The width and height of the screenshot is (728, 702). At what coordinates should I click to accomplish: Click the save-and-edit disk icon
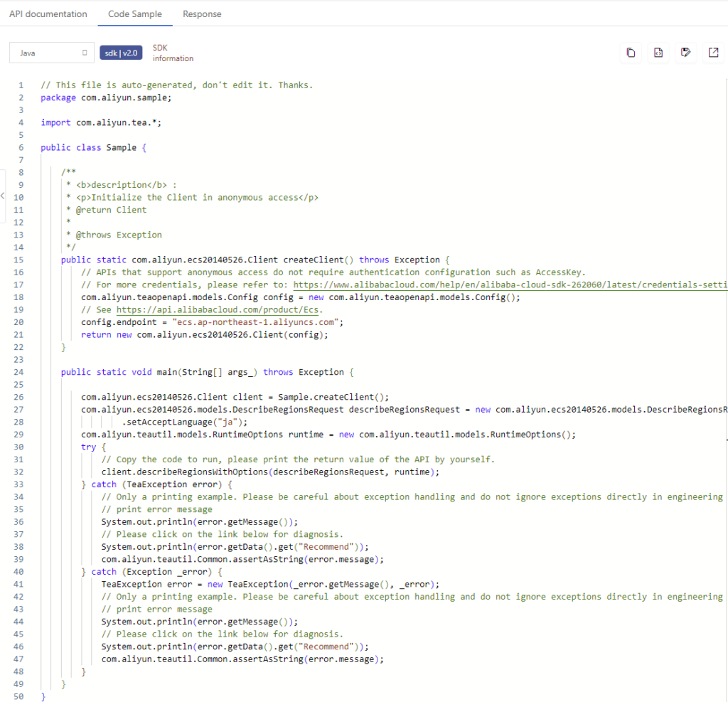tap(686, 53)
